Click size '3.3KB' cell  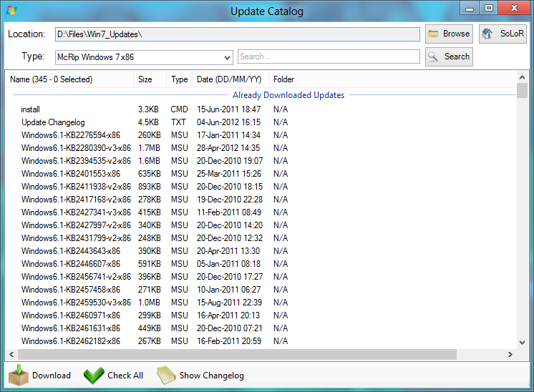click(148, 109)
